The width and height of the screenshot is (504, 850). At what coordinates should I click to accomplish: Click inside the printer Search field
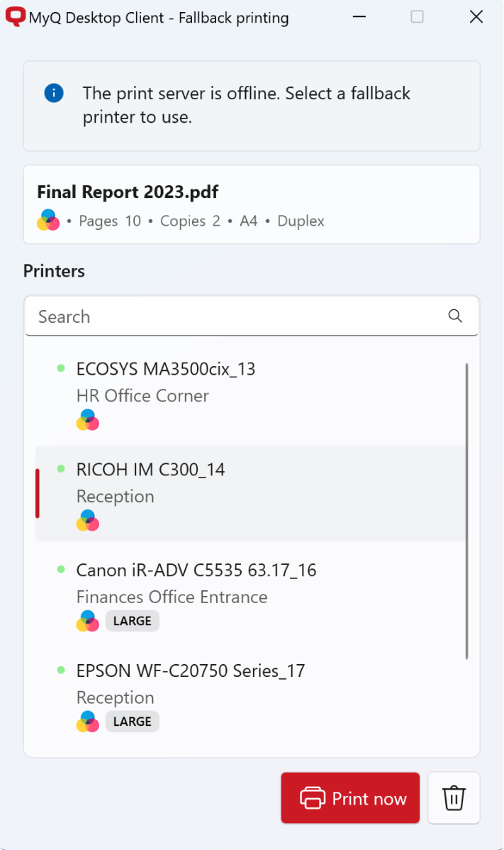[213, 316]
